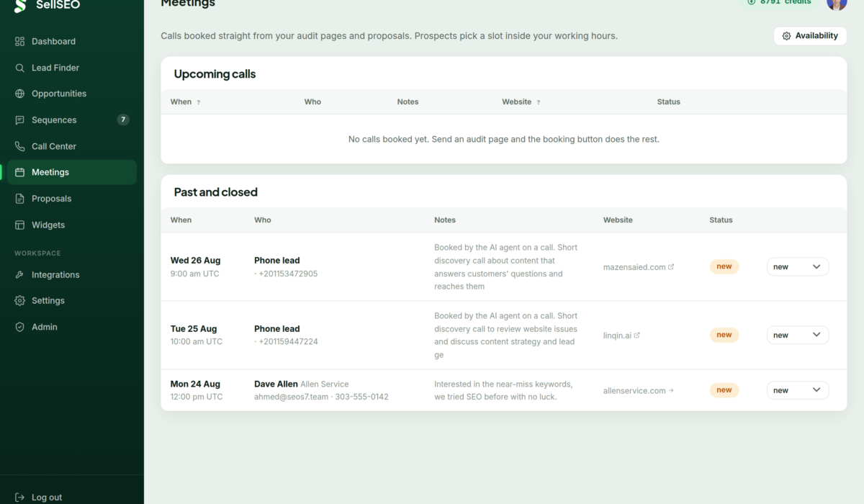Click the Availability button

(x=810, y=36)
